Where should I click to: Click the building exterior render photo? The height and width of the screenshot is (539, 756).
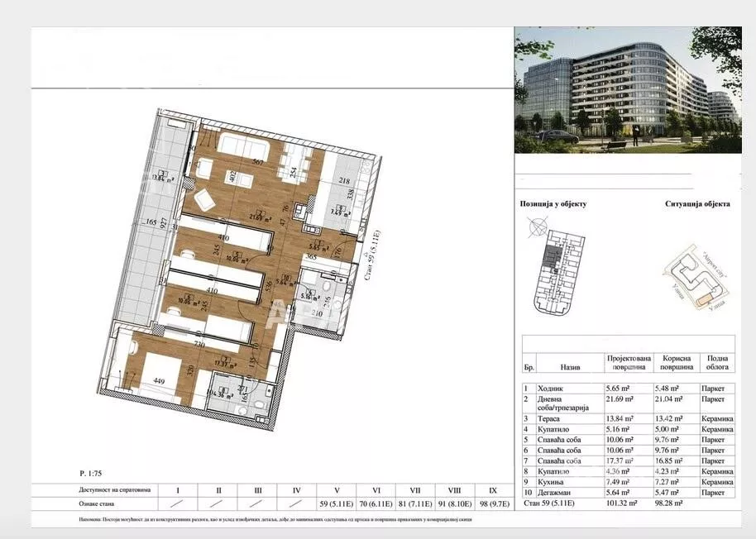tap(628, 89)
